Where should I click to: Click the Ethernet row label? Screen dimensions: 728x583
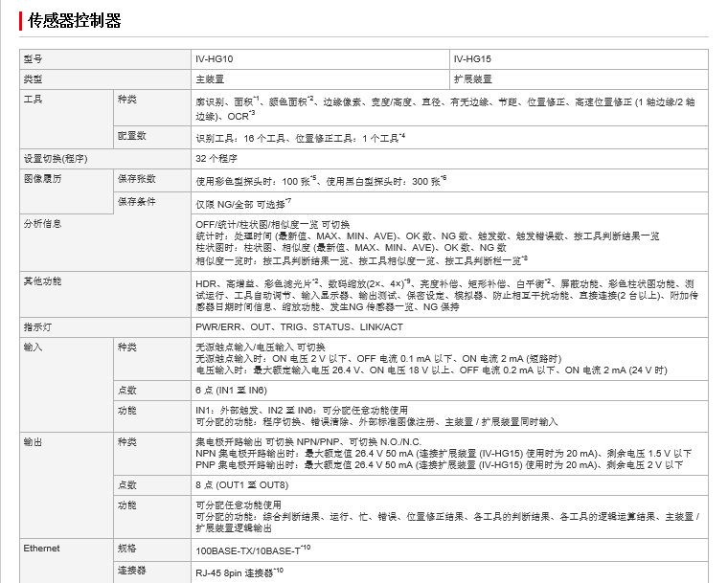coord(41,549)
